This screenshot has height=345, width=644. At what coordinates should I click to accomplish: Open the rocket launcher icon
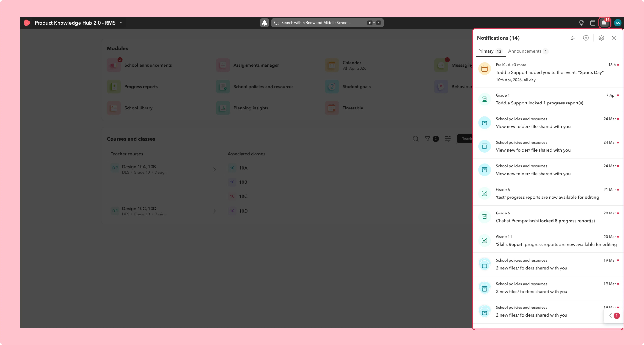(x=264, y=23)
